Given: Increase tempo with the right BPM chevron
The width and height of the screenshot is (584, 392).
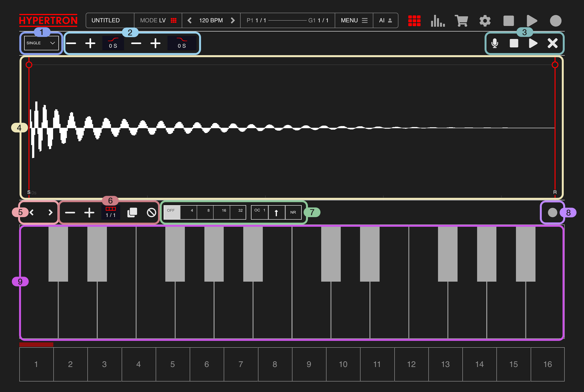Looking at the screenshot, I should 233,21.
